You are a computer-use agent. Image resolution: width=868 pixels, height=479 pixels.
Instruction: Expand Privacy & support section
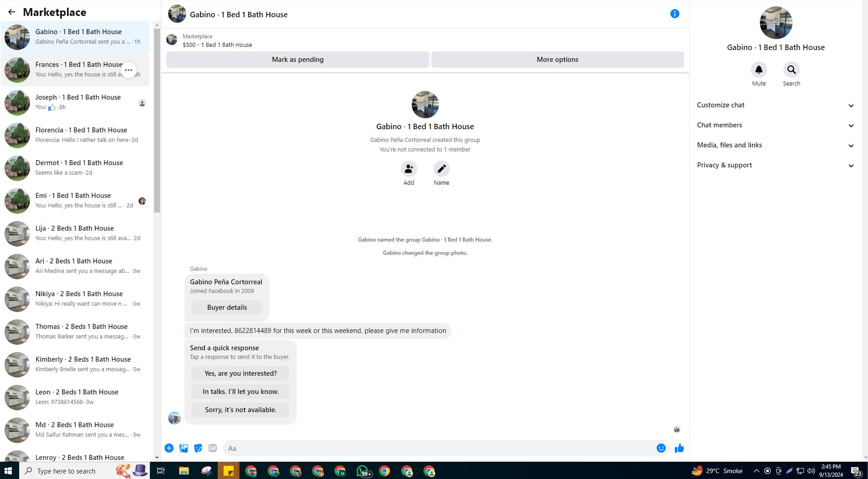click(x=776, y=166)
